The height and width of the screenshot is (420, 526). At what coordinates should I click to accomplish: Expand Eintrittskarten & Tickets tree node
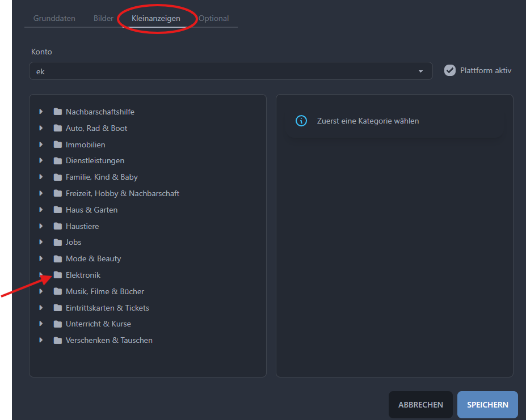tap(41, 308)
